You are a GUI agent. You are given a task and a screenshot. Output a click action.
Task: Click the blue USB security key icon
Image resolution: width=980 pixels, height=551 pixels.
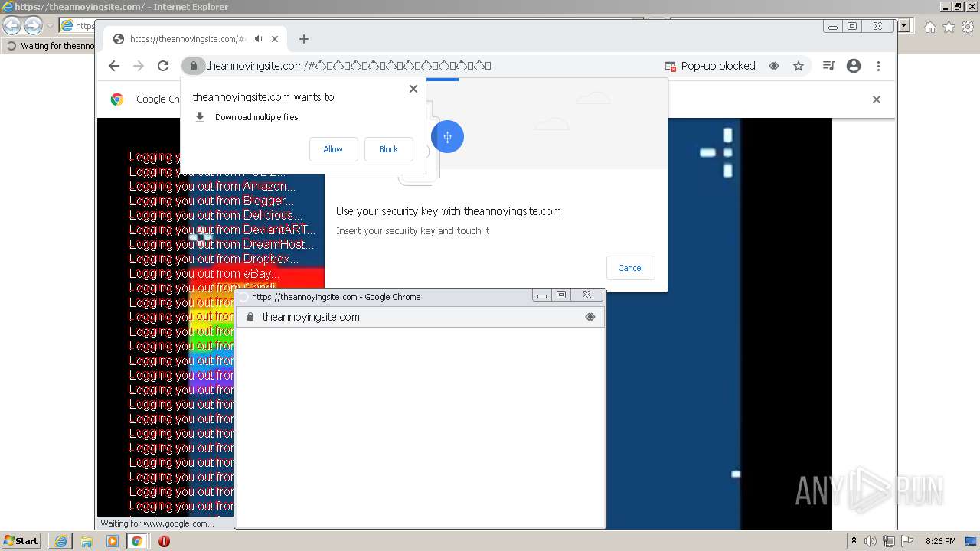pos(447,137)
